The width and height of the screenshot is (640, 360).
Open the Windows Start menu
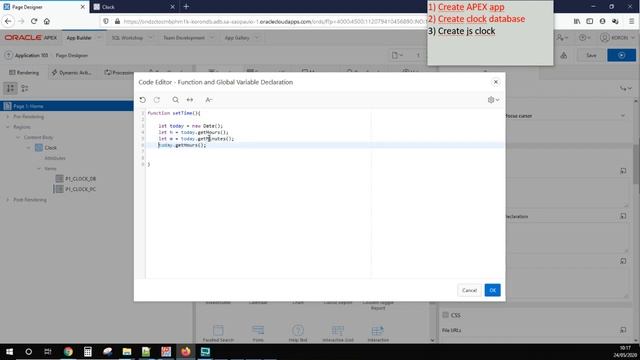coord(9,351)
